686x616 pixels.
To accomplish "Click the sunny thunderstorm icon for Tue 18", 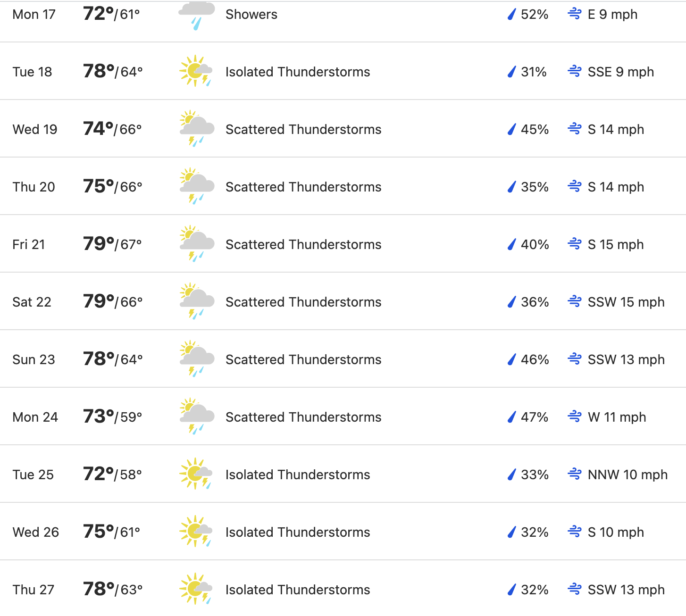I will point(196,71).
